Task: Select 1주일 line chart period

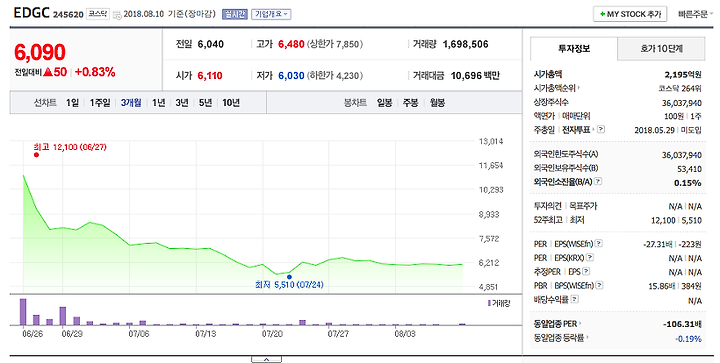Action: (x=100, y=103)
